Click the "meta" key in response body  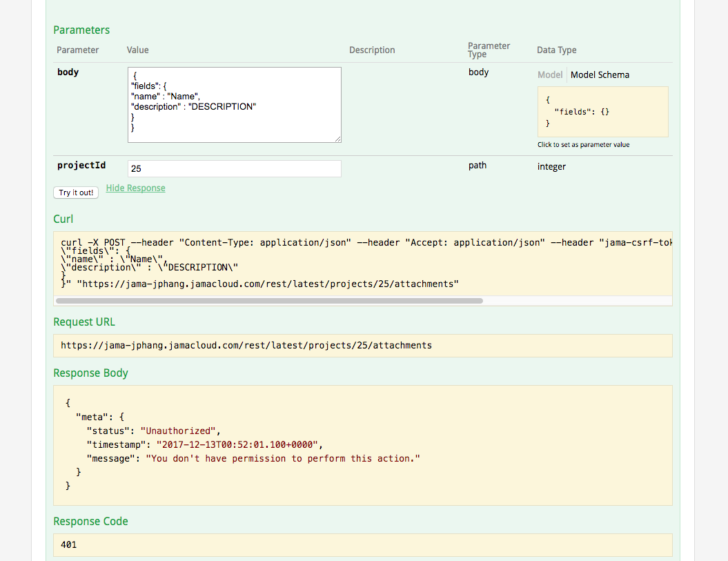click(92, 417)
